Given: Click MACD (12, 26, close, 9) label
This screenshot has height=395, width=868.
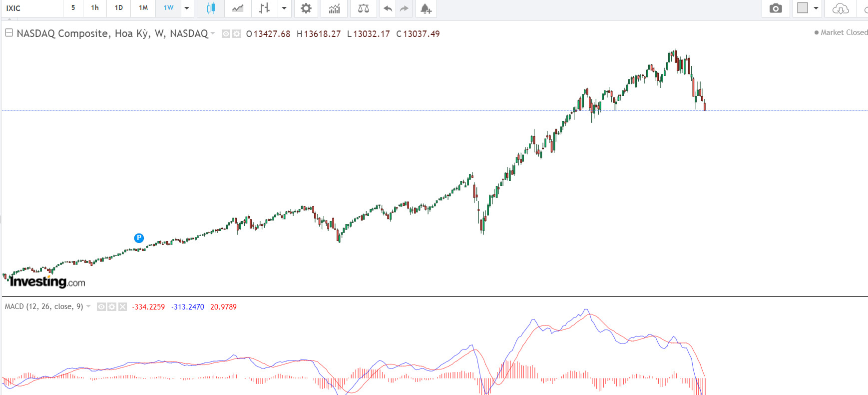Looking at the screenshot, I should pos(44,306).
